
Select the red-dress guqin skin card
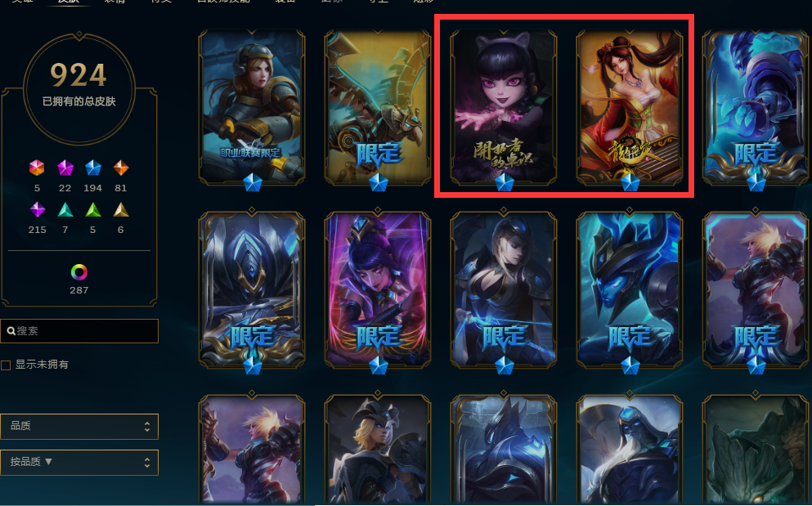tap(629, 107)
